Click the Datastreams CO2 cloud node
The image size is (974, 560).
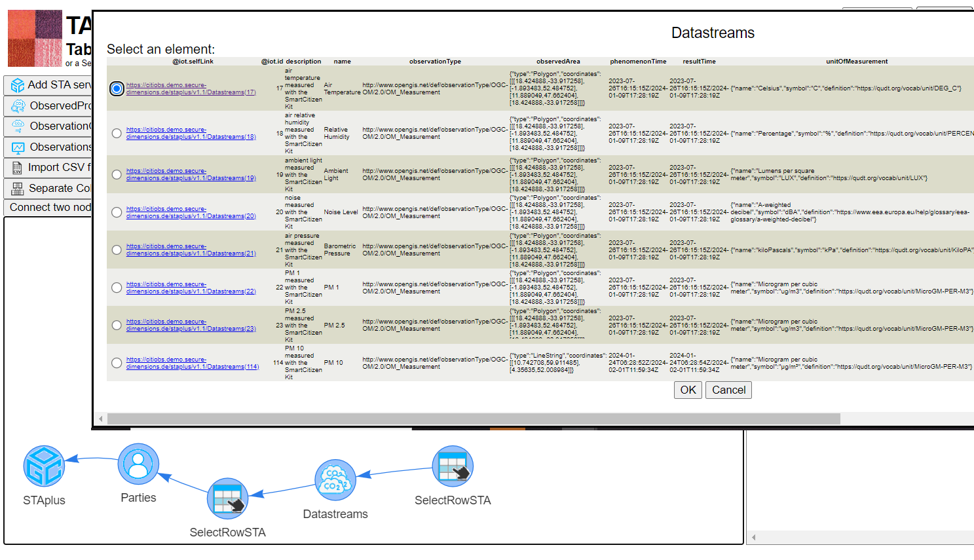(335, 480)
